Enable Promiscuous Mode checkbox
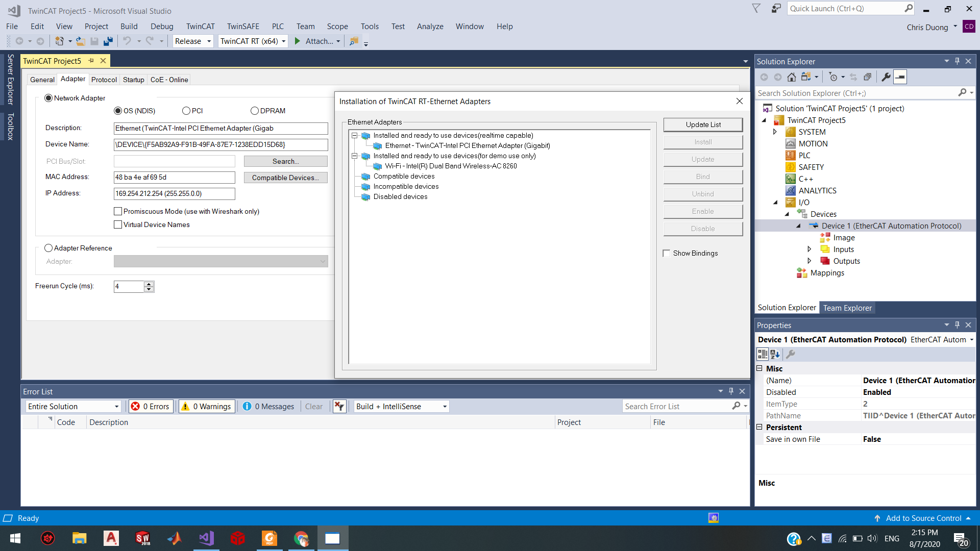Screen dimensions: 980x551 coord(118,211)
